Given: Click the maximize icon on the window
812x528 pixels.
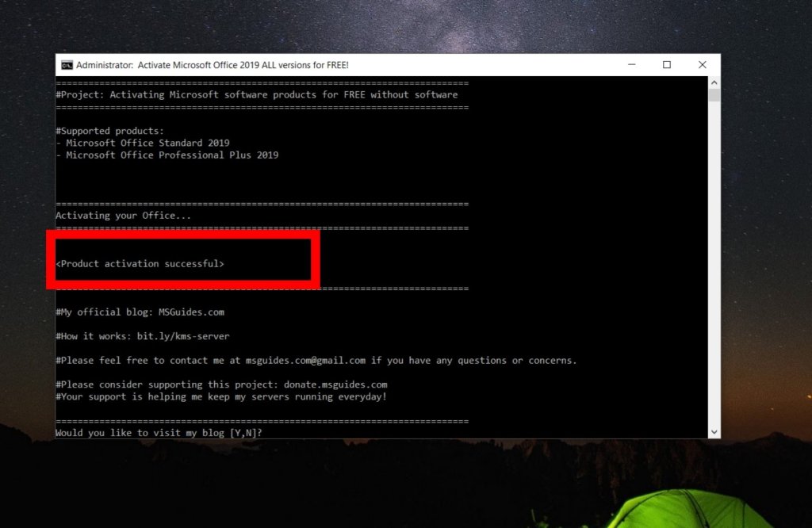Looking at the screenshot, I should coord(666,64).
